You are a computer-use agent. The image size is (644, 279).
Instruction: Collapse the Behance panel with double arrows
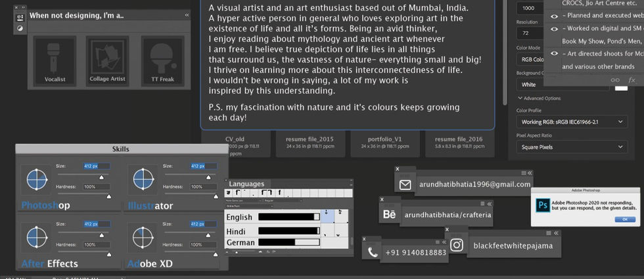(x=489, y=203)
